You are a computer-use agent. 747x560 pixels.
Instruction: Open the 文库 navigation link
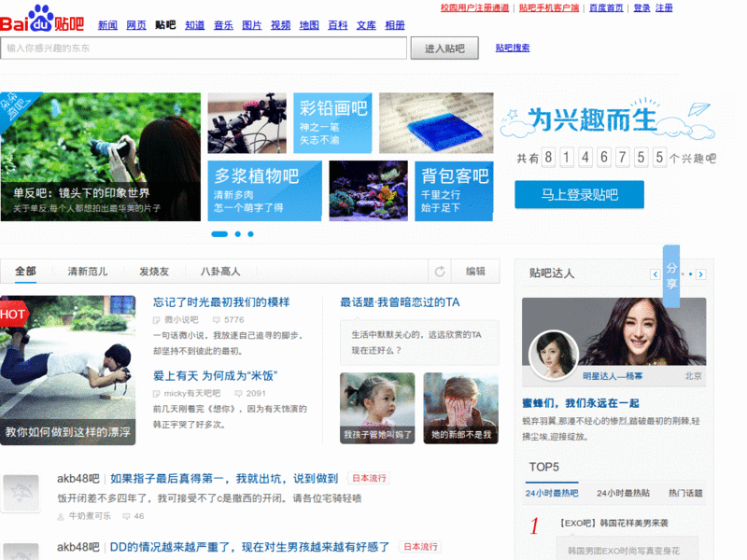[366, 25]
